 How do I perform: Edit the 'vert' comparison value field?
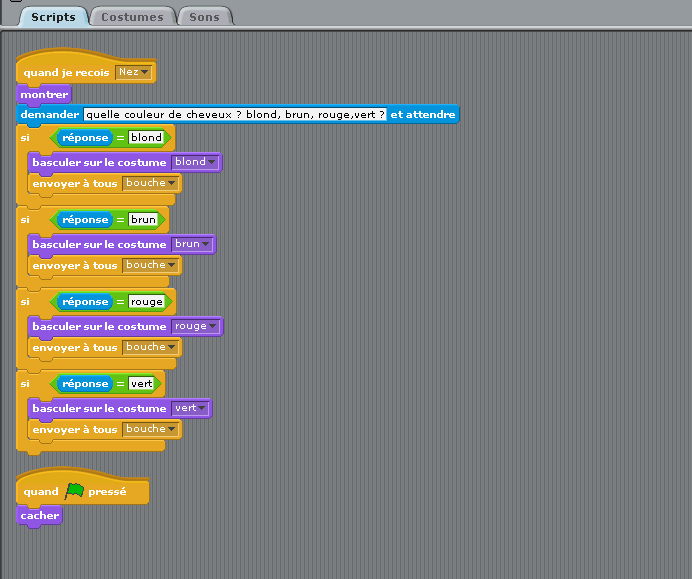(141, 384)
